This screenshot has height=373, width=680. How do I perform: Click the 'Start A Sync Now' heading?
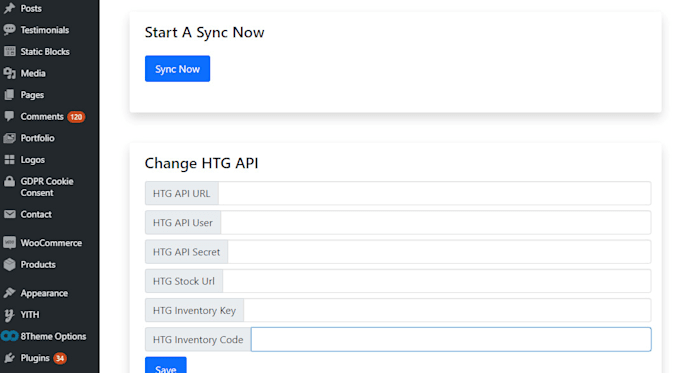click(204, 33)
